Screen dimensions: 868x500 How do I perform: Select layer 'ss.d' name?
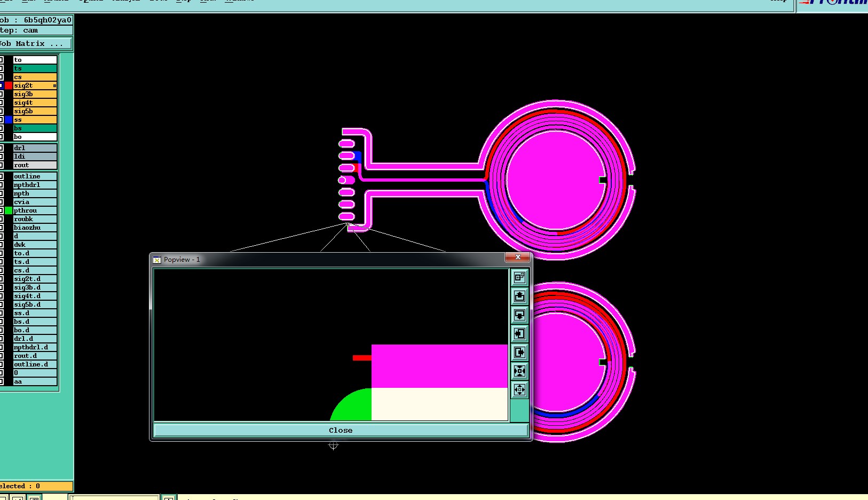35,313
